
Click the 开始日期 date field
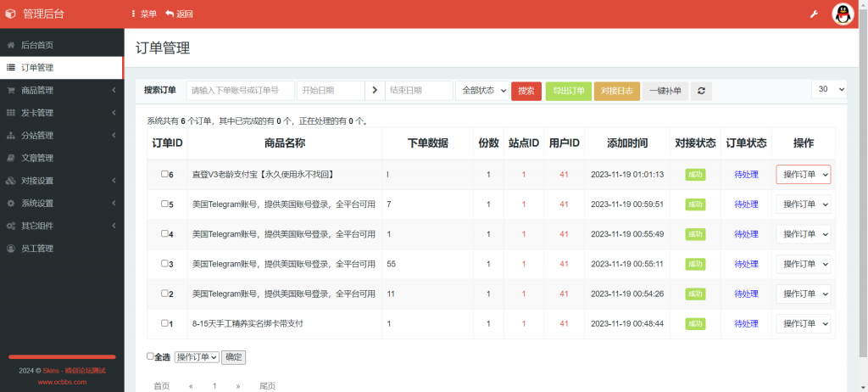pos(331,91)
